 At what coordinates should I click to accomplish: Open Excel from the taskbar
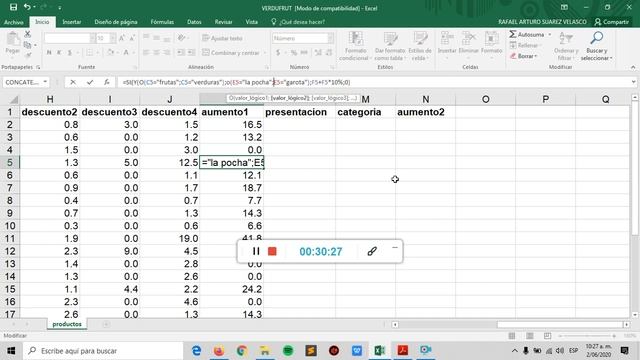[x=380, y=351]
